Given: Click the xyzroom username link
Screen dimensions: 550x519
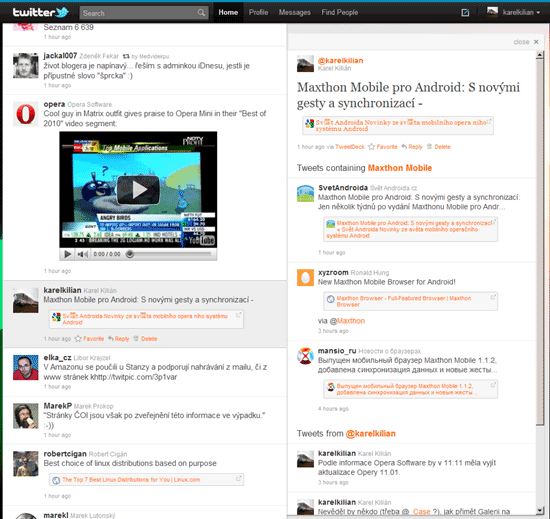Looking at the screenshot, I should pos(333,272).
